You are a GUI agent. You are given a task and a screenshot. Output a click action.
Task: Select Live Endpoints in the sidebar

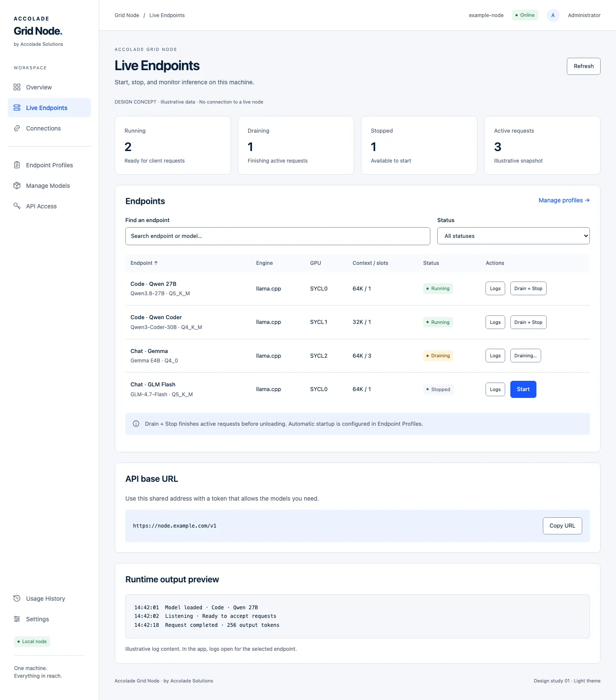pyautogui.click(x=49, y=108)
